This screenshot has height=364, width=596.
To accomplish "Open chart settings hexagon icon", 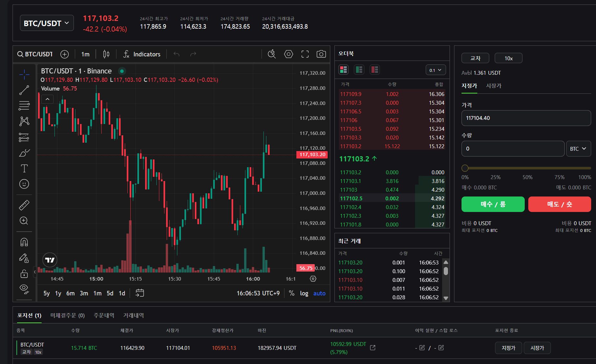I will pyautogui.click(x=289, y=54).
